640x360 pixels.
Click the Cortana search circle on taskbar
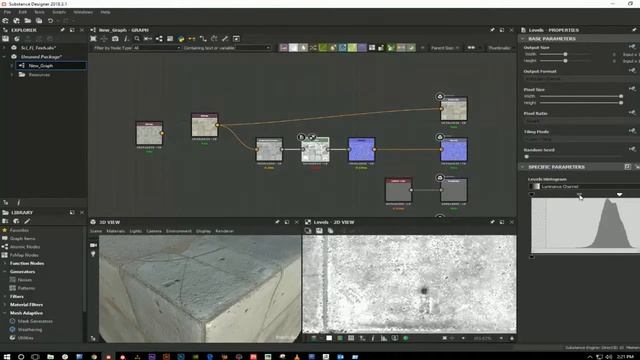point(21,356)
